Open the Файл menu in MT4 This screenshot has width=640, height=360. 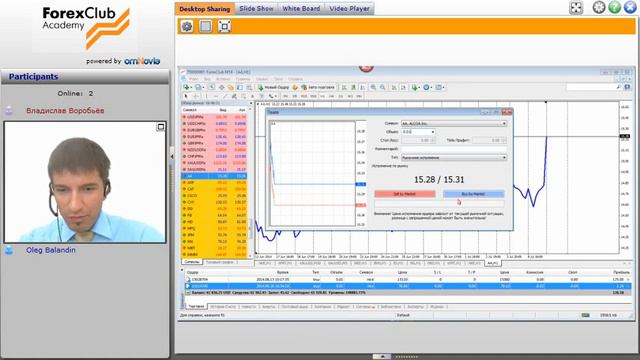point(193,79)
